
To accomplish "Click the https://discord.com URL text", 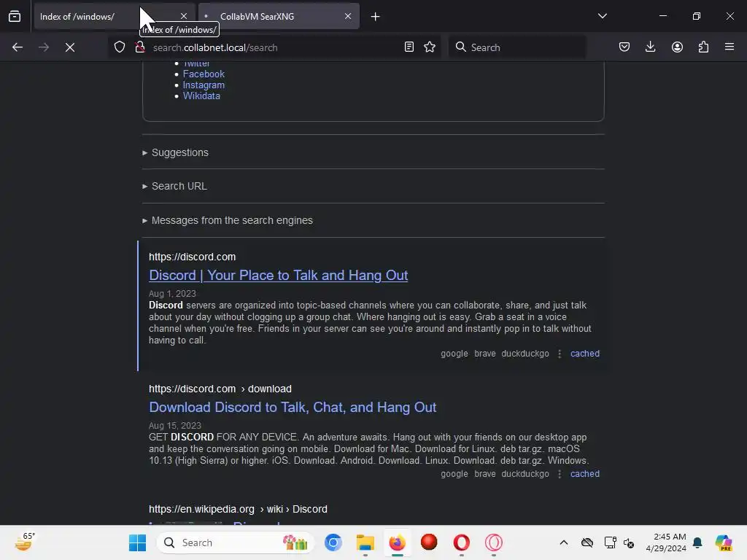I will point(192,257).
